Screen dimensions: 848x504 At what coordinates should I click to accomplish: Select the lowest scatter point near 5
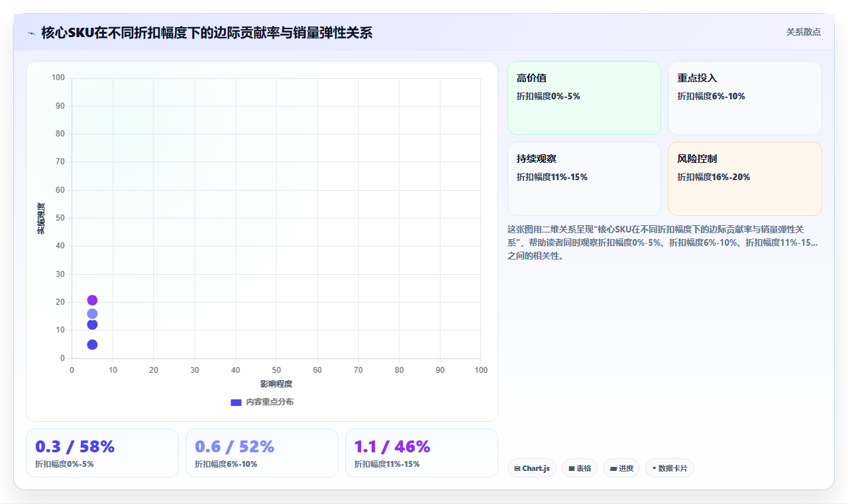click(92, 344)
